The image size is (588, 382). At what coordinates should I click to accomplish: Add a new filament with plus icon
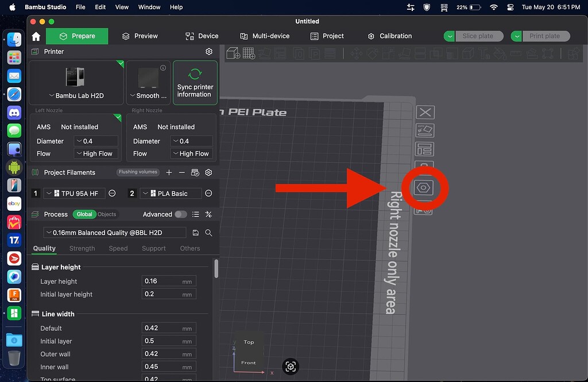(169, 172)
